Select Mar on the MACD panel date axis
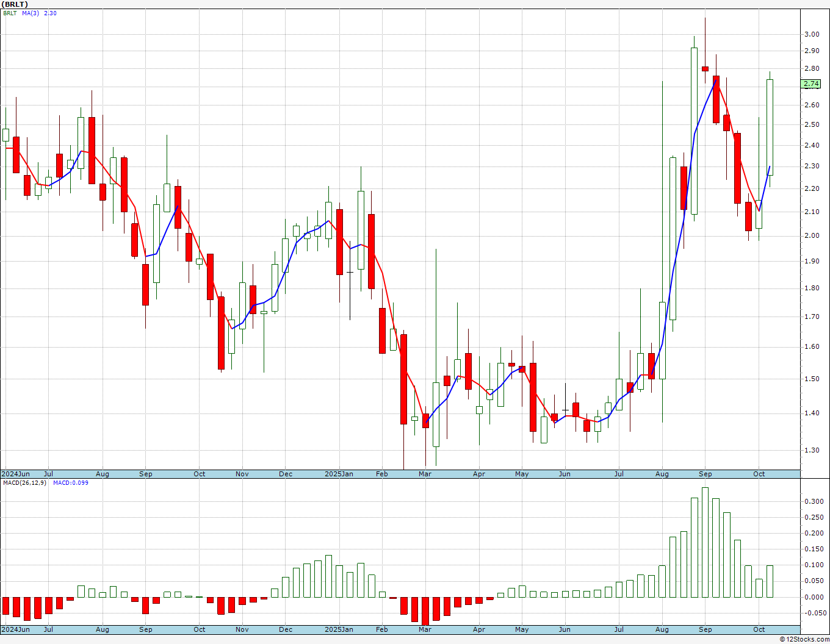 [425, 629]
